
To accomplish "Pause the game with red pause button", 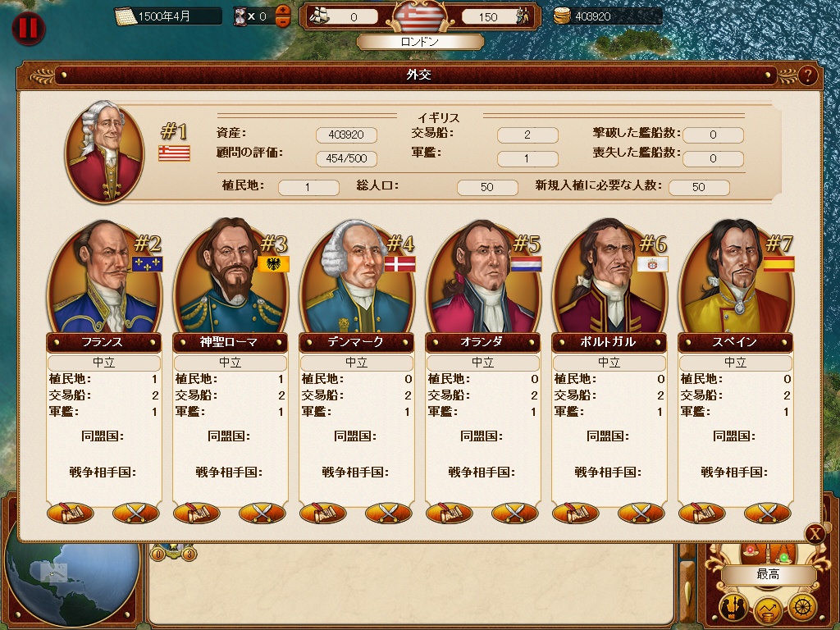I will coord(28,27).
